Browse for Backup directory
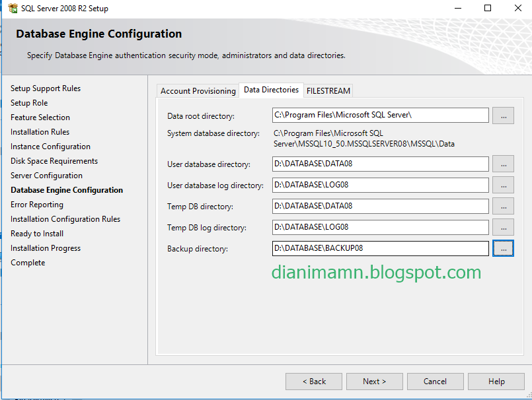Viewport: 532px width, 400px height. click(503, 248)
